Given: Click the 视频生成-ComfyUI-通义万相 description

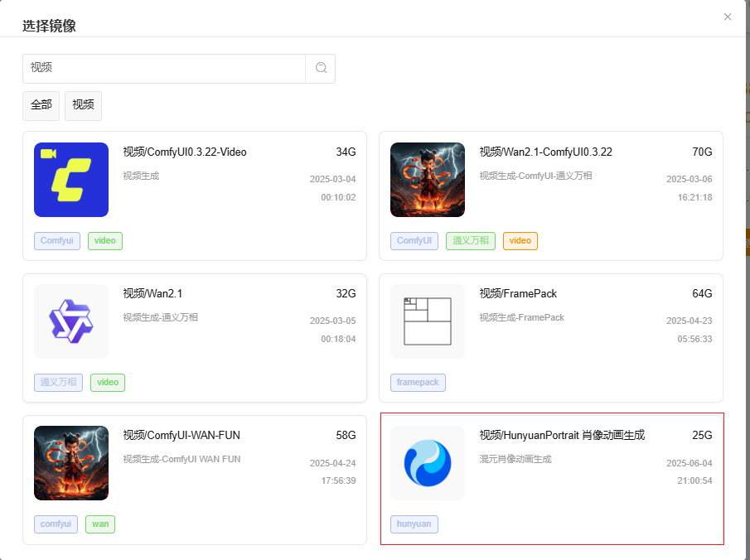Looking at the screenshot, I should pyautogui.click(x=535, y=176).
